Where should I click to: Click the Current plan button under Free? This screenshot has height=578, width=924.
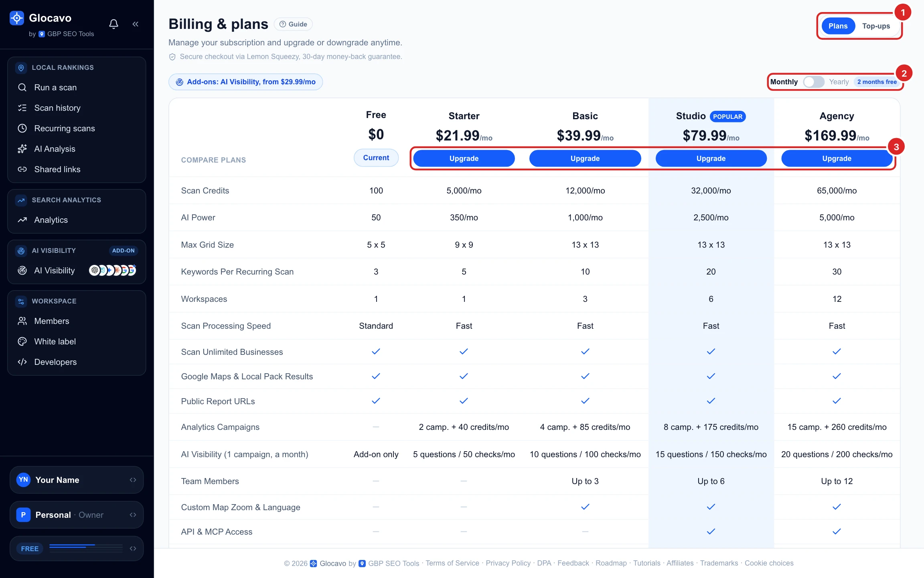376,158
